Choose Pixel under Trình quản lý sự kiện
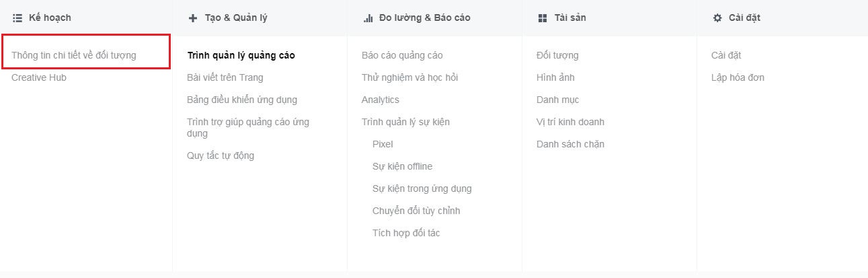The width and height of the screenshot is (868, 278). point(383,144)
